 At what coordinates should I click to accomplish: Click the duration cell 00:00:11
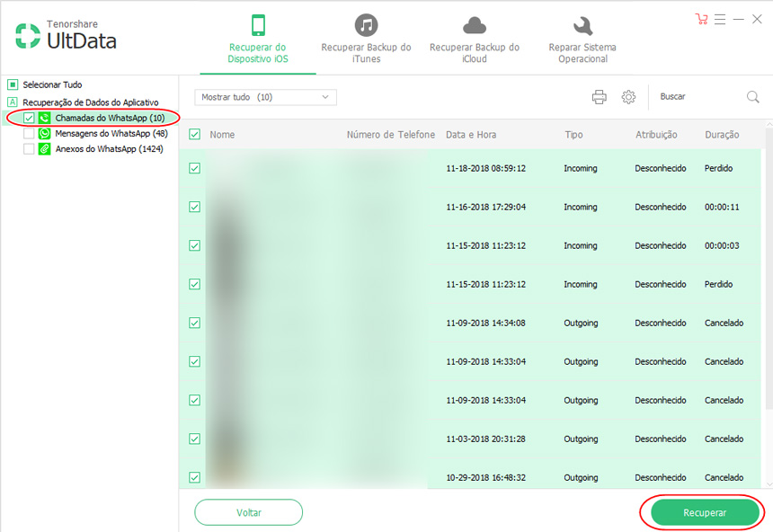coord(722,207)
